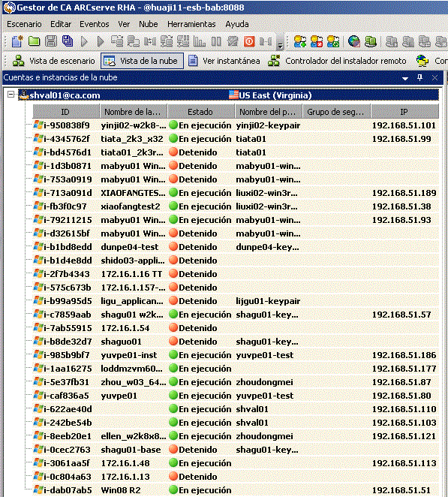Collapse the shval01@ca.com account tree node

[11, 95]
